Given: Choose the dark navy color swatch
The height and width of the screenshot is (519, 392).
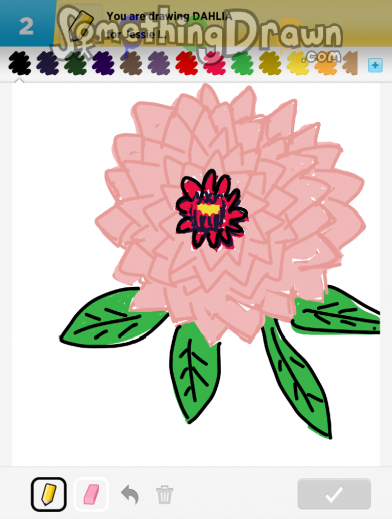Looking at the screenshot, I should (x=48, y=63).
